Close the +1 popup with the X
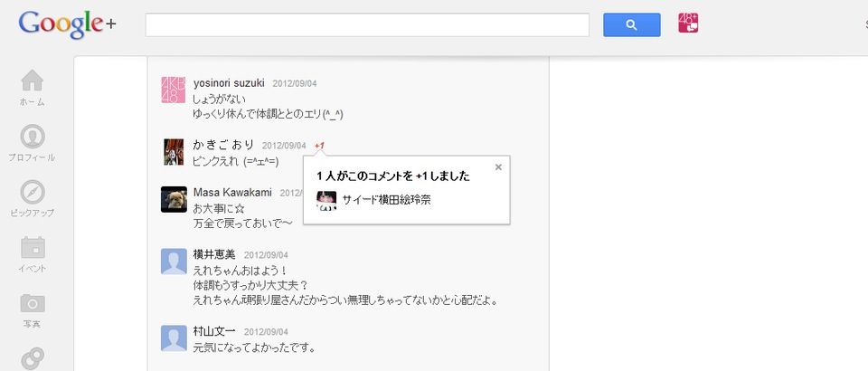Viewport: 868px width, 371px height. tap(498, 166)
